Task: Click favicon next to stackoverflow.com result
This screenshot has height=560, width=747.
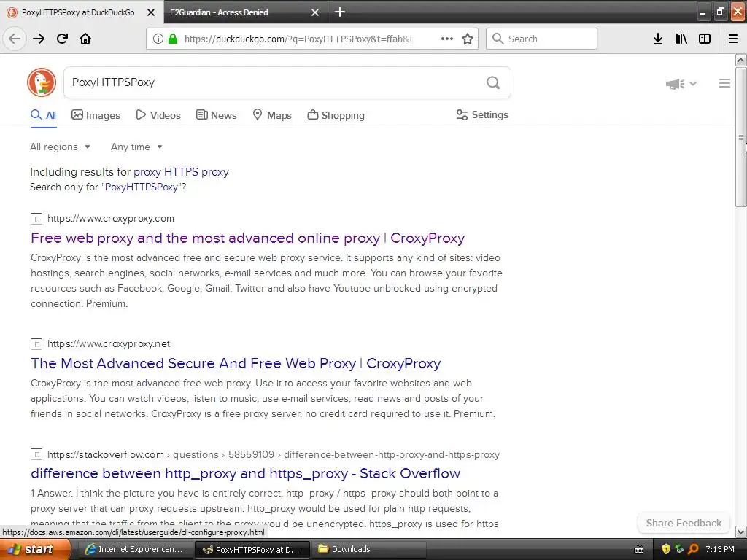Action: tap(36, 454)
